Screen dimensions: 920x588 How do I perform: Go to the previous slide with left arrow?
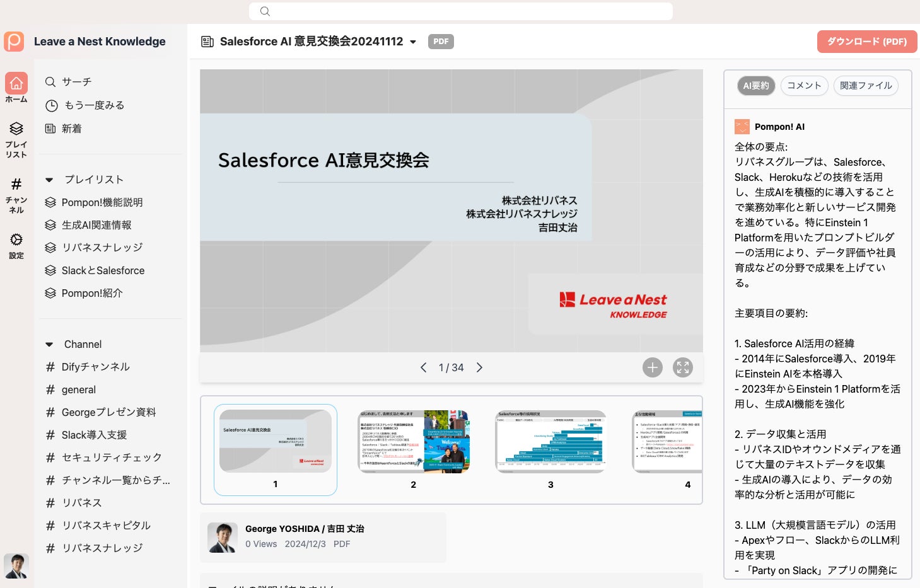coord(424,367)
